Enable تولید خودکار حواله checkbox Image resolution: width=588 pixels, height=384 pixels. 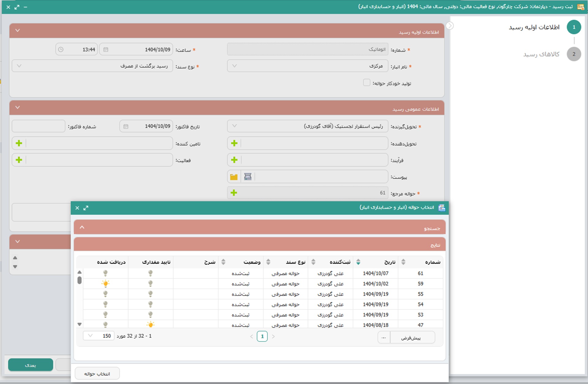366,83
